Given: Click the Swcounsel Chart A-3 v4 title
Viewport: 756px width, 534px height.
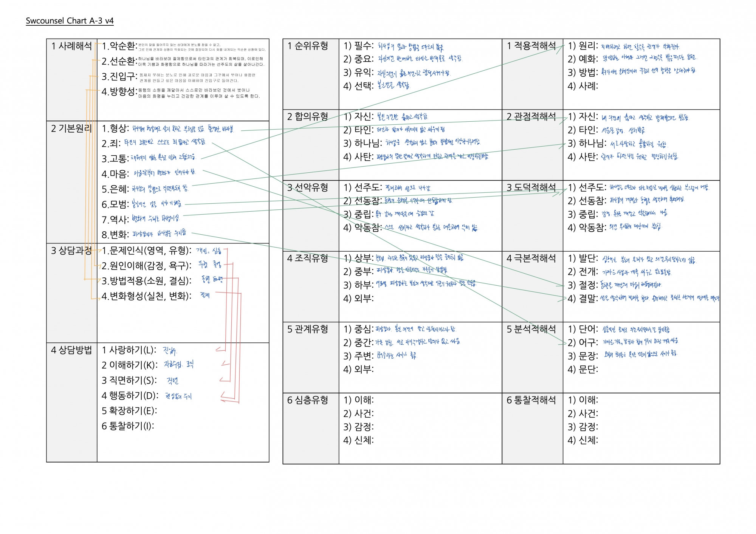Looking at the screenshot, I should click(70, 21).
